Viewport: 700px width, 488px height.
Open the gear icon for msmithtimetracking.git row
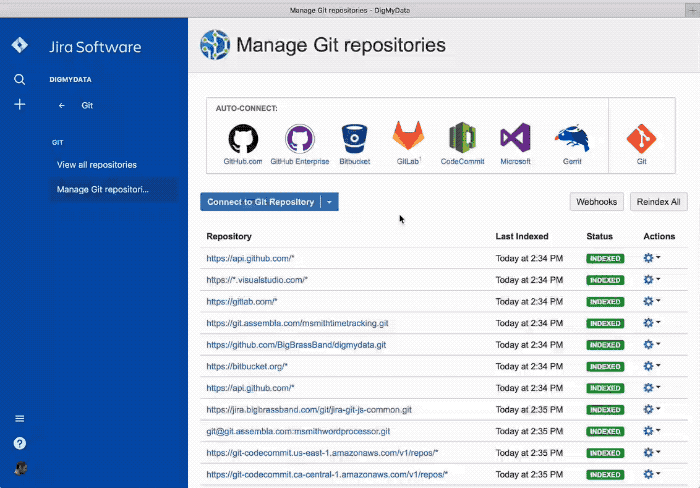[651, 322]
